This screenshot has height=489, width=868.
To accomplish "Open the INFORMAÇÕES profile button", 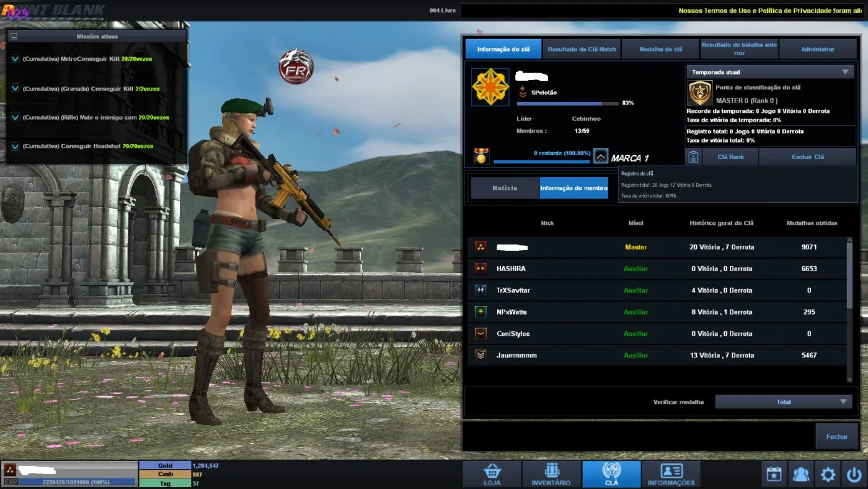I will 671,475.
